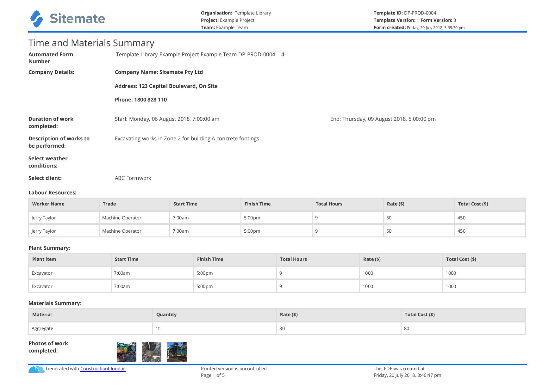Open the third work photo thumbnail
Screen dimensions: 555x392
pyautogui.click(x=177, y=352)
